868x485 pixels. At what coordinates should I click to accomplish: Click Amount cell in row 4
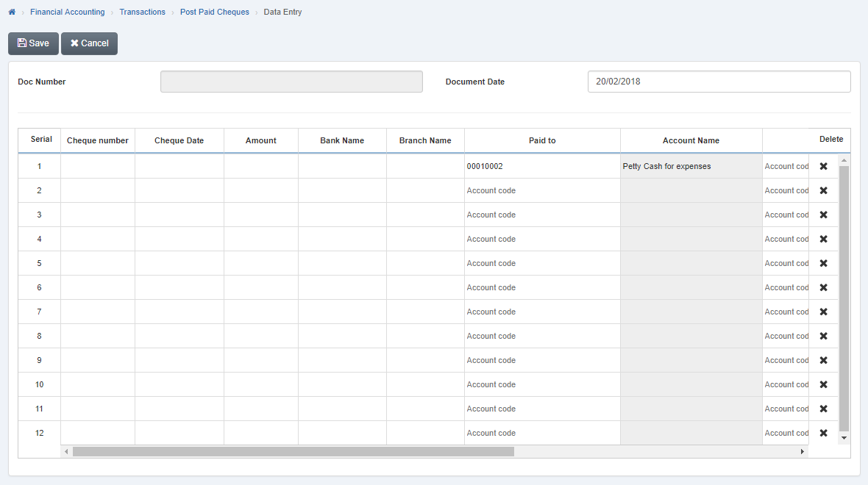261,239
